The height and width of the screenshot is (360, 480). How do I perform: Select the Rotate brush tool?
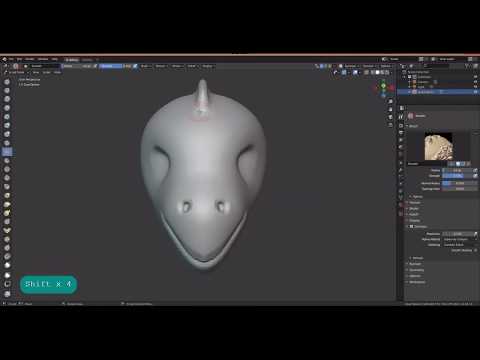point(7,265)
